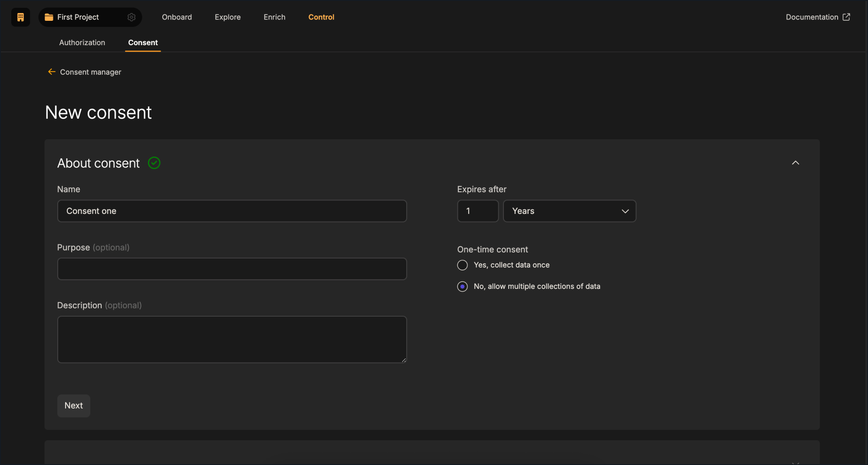Click the orange folder icon in project selector
Image resolution: width=868 pixels, height=465 pixels.
coord(49,17)
